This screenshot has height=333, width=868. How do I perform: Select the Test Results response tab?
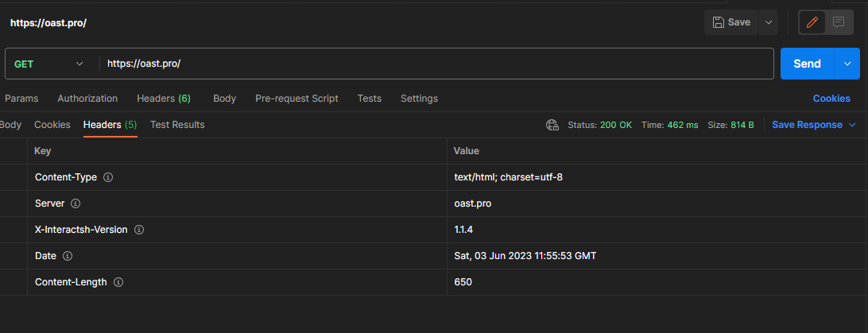coord(177,125)
